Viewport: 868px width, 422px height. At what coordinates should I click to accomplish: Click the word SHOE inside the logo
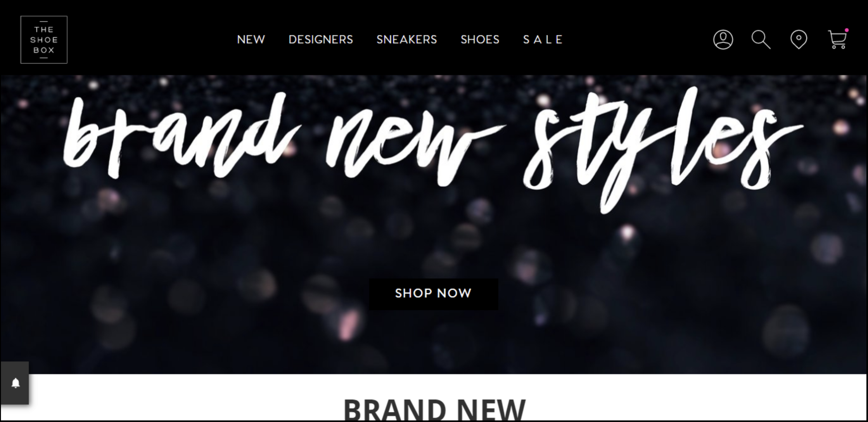44,40
